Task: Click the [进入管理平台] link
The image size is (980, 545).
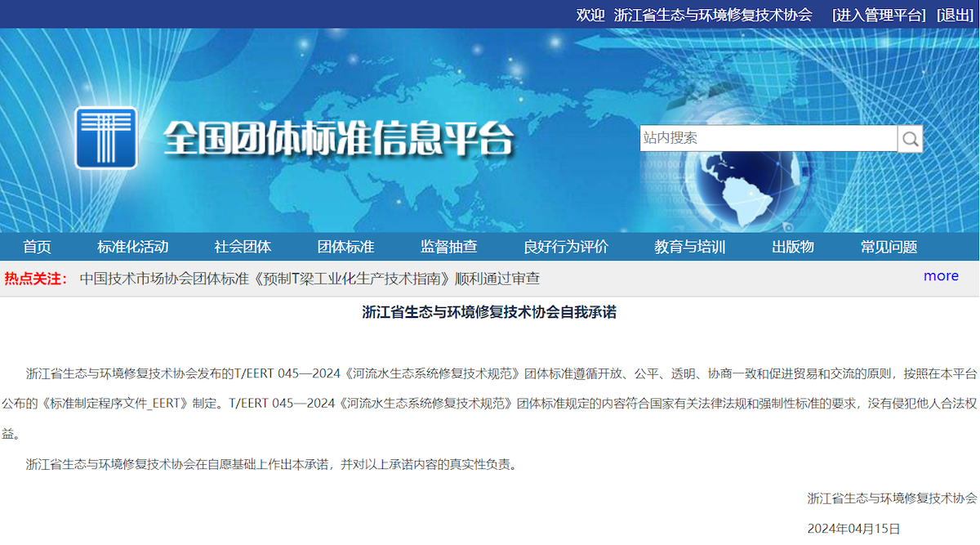Action: 880,15
